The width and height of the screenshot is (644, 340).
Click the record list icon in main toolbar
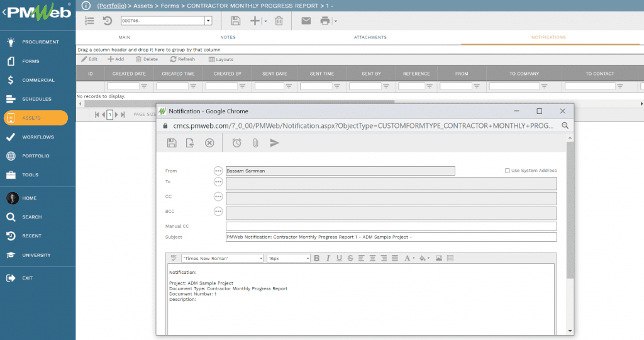pyautogui.click(x=89, y=21)
